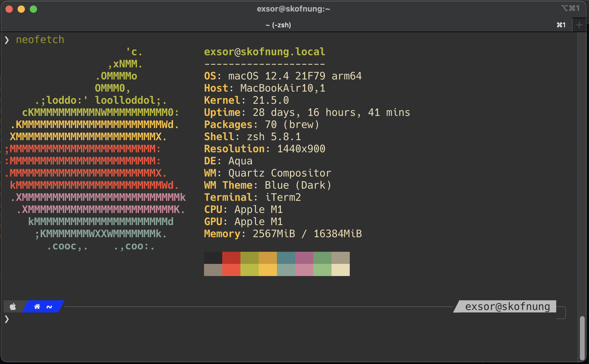Click the prompt chevron on bottom line
This screenshot has height=364, width=589.
[7, 319]
